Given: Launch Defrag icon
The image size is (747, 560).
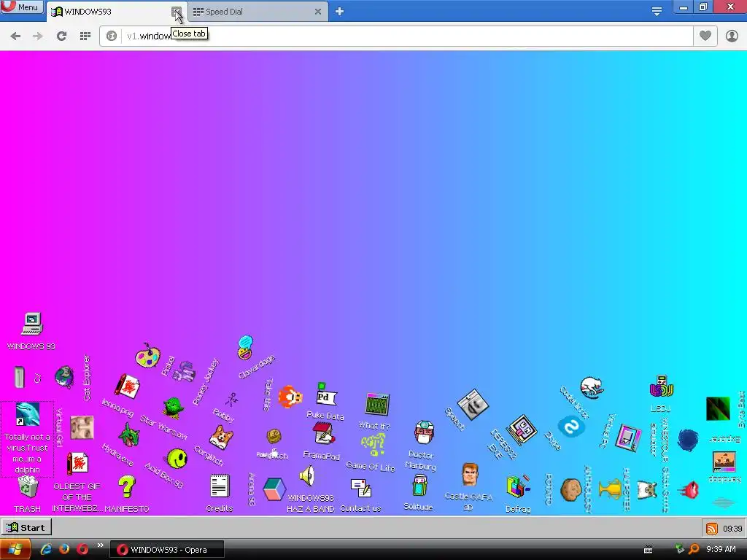Looking at the screenshot, I should point(519,488).
